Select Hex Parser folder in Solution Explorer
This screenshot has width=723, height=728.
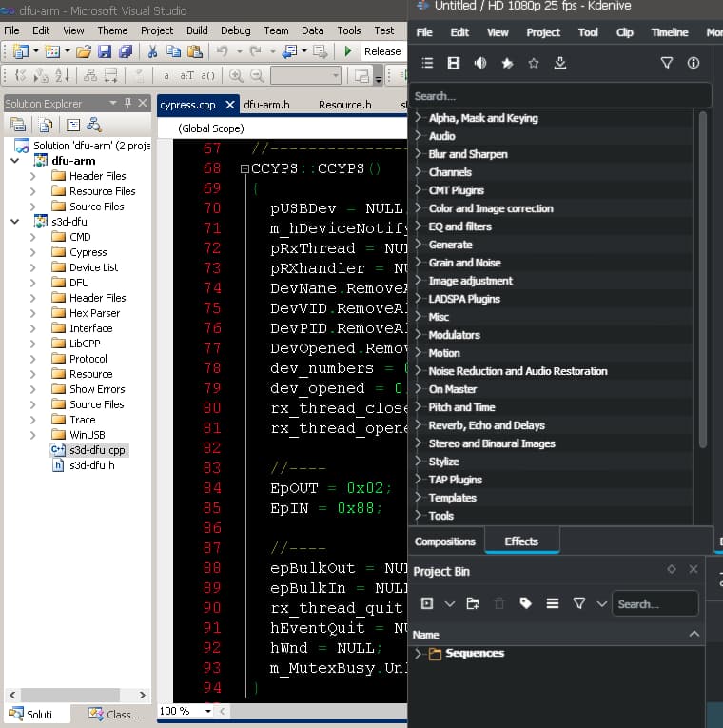coord(95,313)
